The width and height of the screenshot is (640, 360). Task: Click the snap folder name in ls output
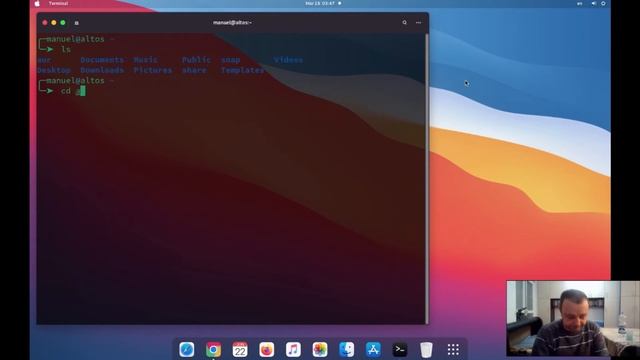[x=231, y=60]
